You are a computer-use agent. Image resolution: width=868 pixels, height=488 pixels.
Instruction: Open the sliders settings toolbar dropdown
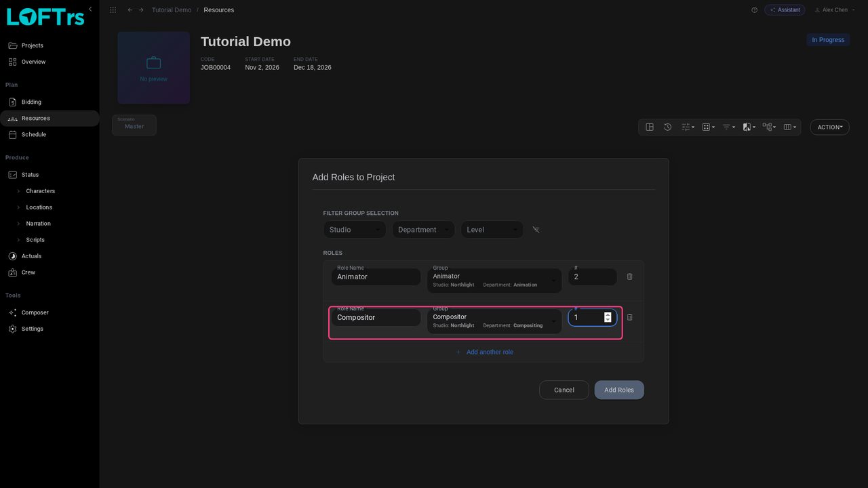(688, 127)
